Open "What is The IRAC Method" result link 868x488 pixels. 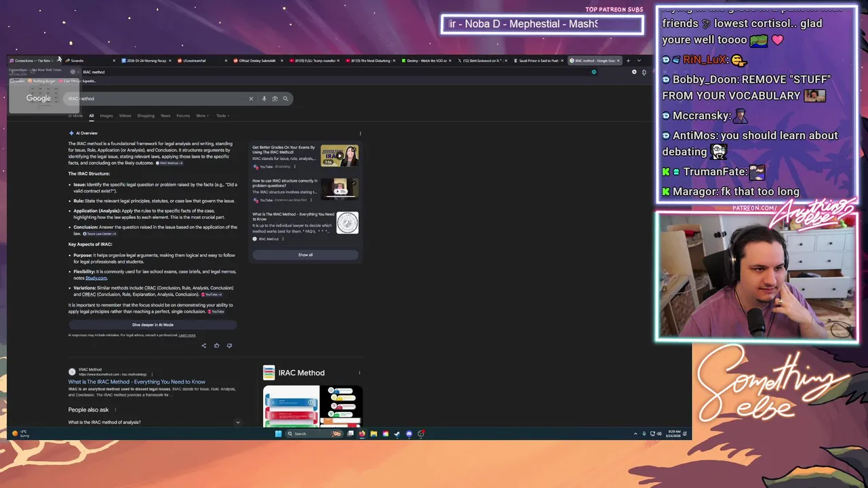coord(136,382)
